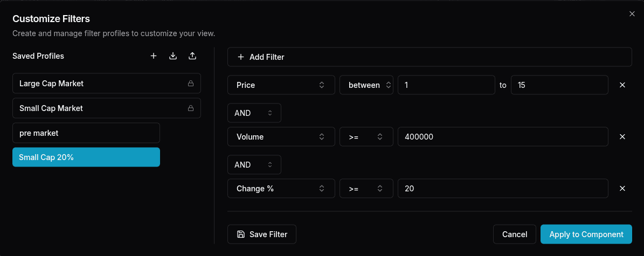This screenshot has height=256, width=644.
Task: Open Volume's >= operator dropdown
Action: [x=366, y=137]
